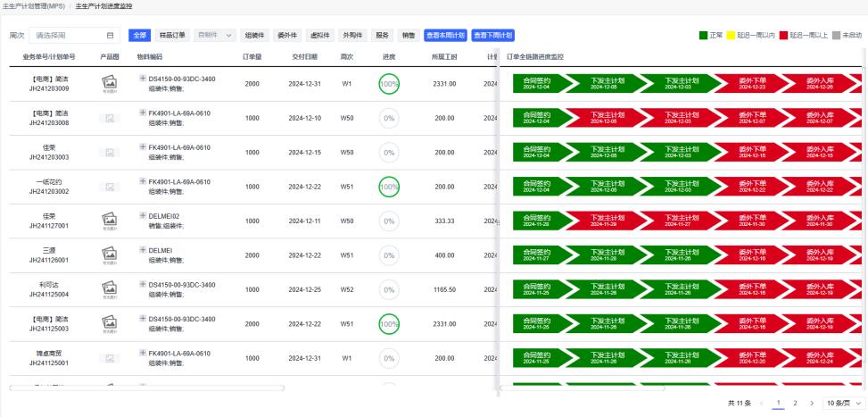Image resolution: width=868 pixels, height=417 pixels.
Task: Select the 全部 filter tab
Action: (x=139, y=36)
